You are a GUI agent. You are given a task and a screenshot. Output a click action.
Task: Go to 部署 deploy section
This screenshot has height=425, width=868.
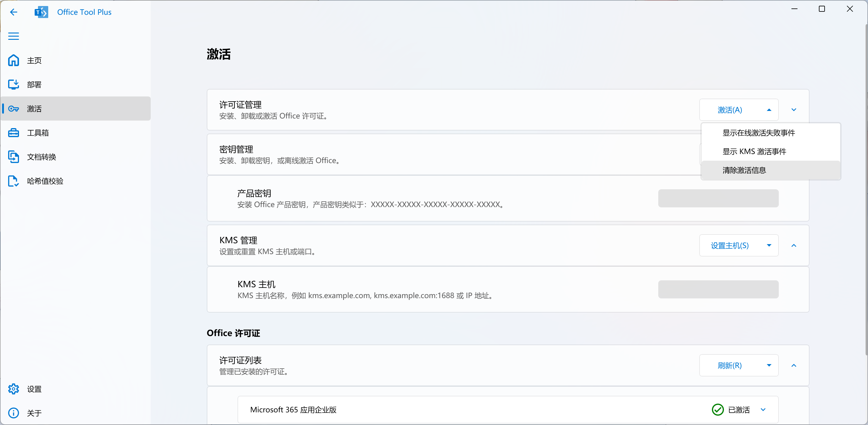point(34,84)
